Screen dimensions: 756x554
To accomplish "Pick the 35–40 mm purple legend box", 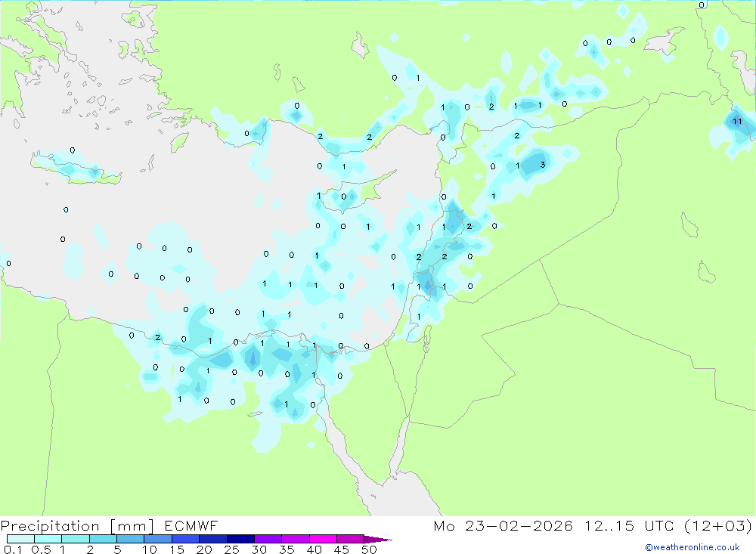I will click(x=296, y=539).
